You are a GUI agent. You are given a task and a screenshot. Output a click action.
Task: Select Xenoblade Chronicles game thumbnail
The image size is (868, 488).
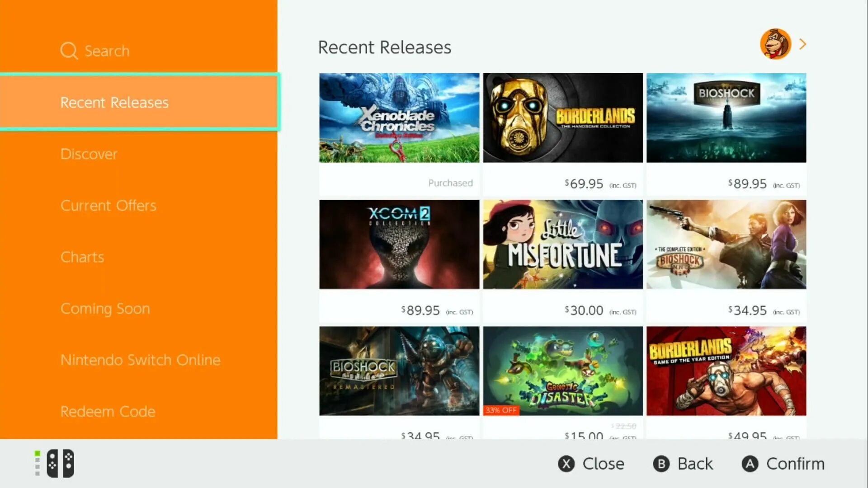(x=399, y=117)
